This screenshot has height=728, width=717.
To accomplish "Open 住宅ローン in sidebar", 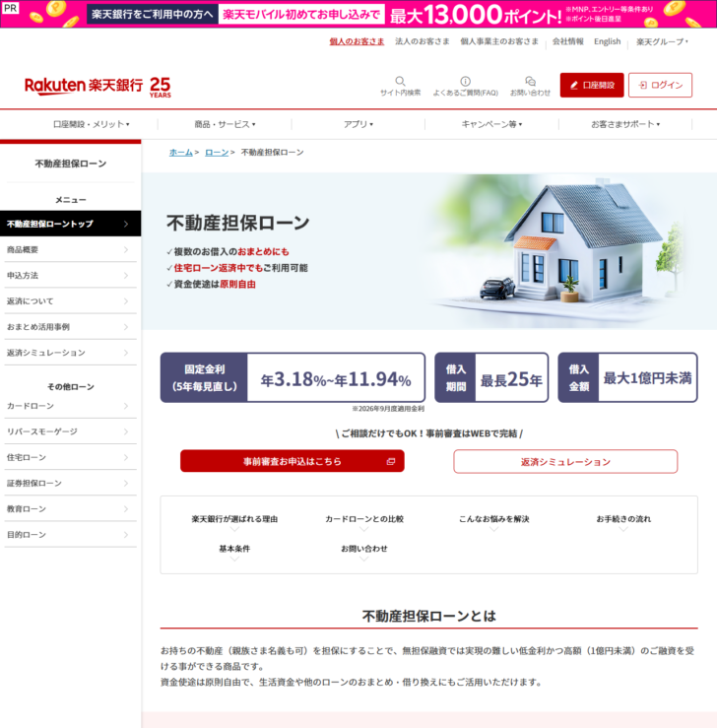I will point(71,458).
